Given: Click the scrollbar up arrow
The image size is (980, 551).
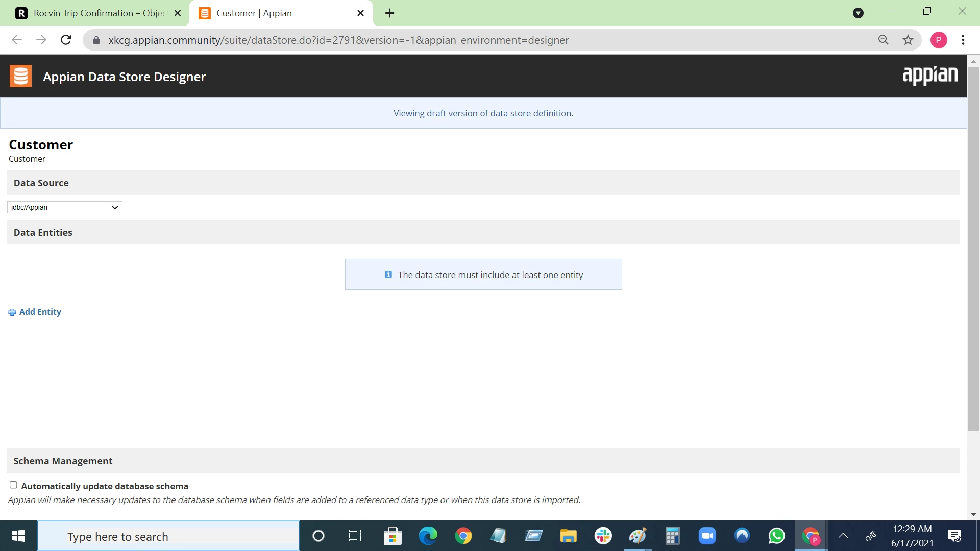Looking at the screenshot, I should click(973, 61).
